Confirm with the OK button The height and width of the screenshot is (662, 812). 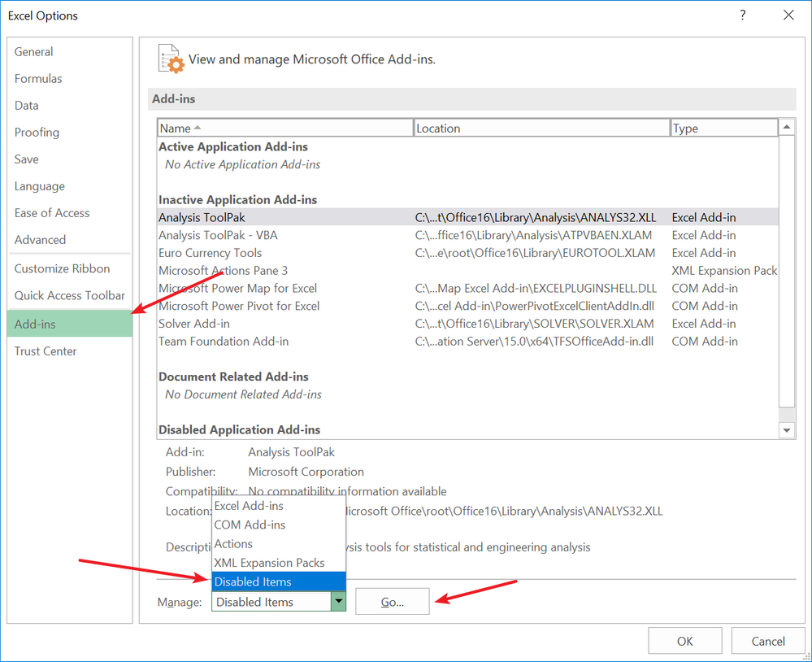point(684,642)
